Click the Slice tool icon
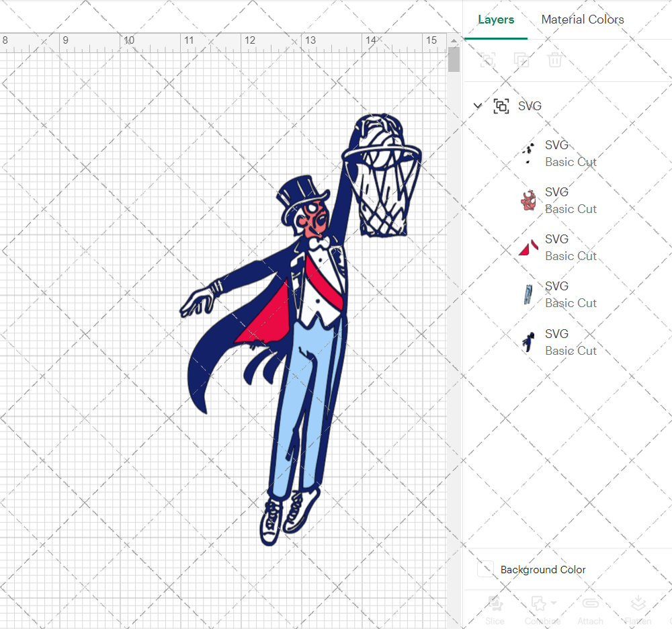The height and width of the screenshot is (629, 672). pos(495,603)
